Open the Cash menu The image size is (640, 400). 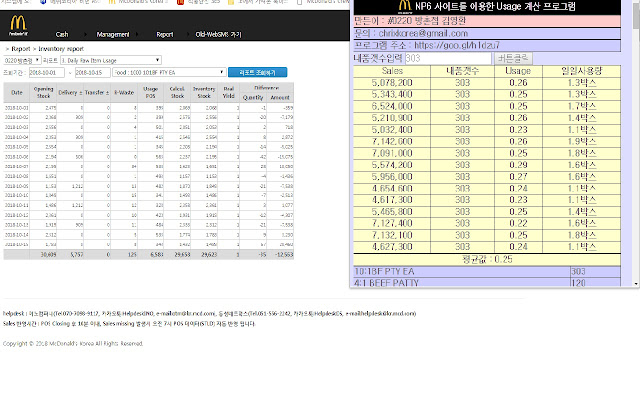pos(62,34)
